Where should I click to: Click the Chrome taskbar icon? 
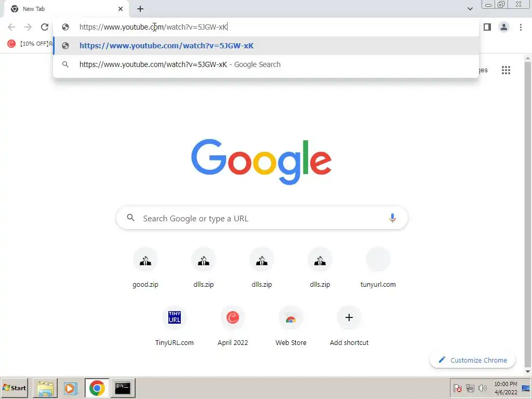tap(97, 388)
